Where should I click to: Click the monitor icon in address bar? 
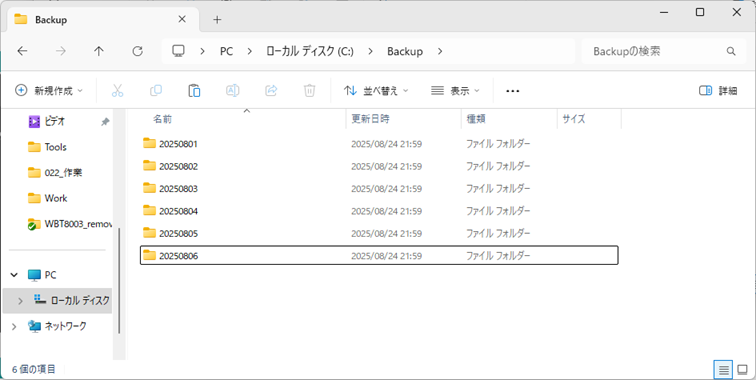178,51
